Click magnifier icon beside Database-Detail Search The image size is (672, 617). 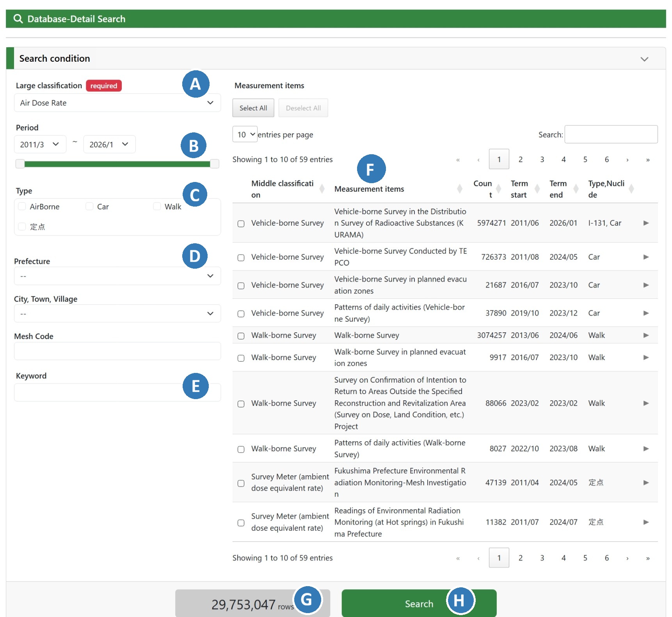click(18, 19)
